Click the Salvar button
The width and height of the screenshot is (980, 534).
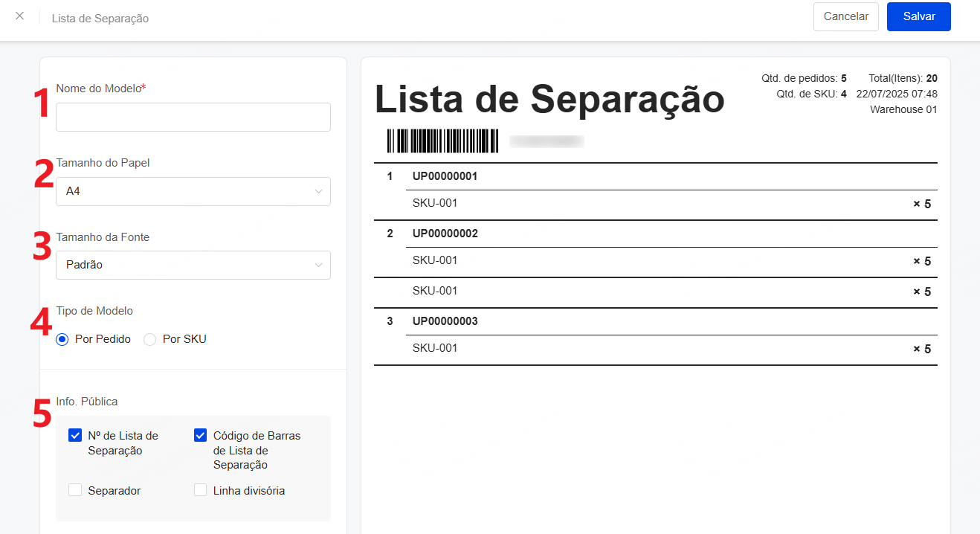tap(919, 16)
